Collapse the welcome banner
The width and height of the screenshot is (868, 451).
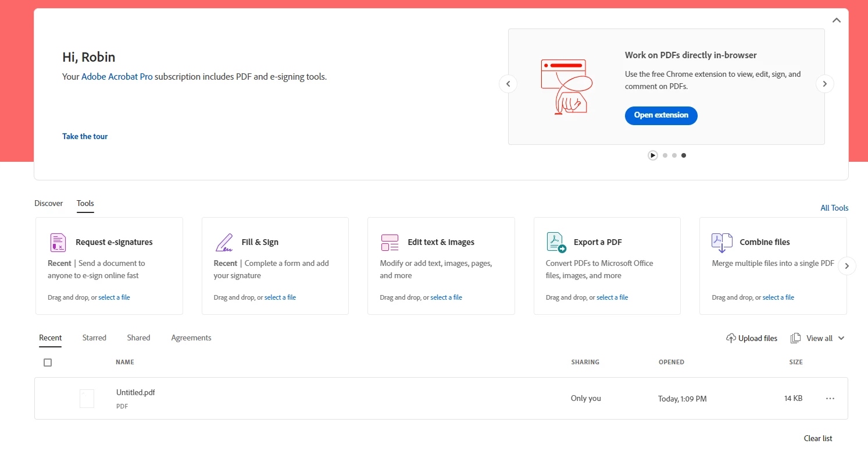(837, 20)
